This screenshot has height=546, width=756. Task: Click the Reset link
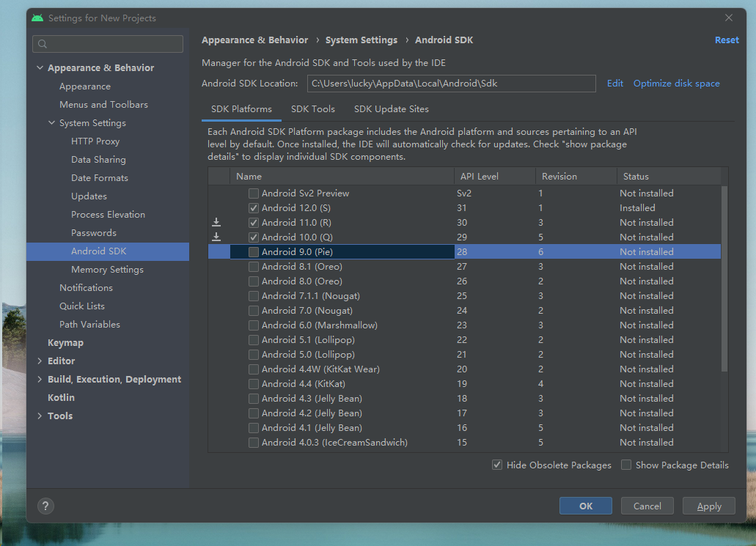click(x=727, y=40)
